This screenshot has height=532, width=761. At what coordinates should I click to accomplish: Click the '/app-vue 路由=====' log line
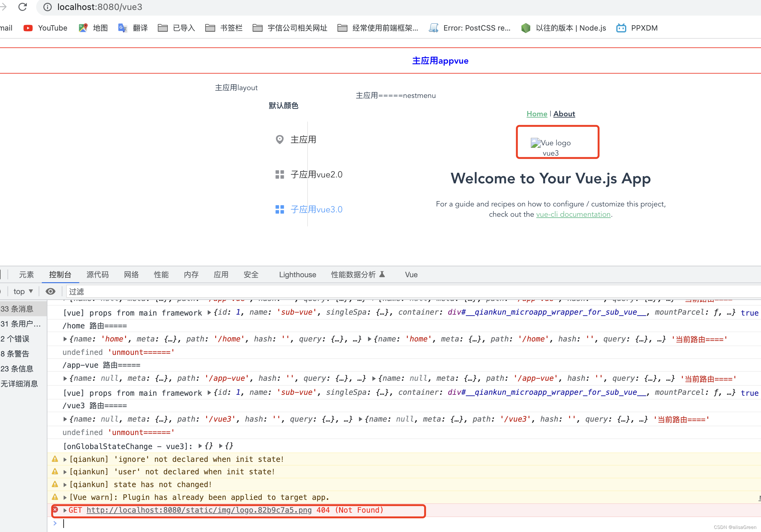pyautogui.click(x=101, y=365)
